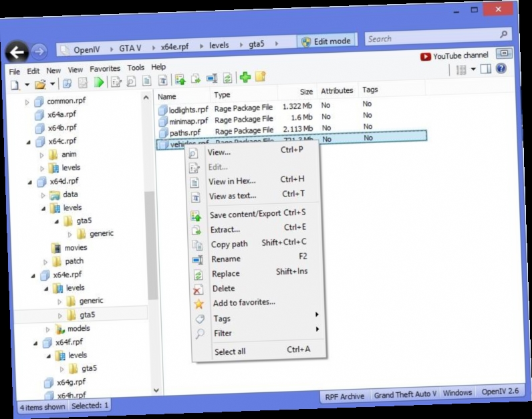532x419 pixels.
Task: Expand the patch folder node
Action: tap(45, 262)
